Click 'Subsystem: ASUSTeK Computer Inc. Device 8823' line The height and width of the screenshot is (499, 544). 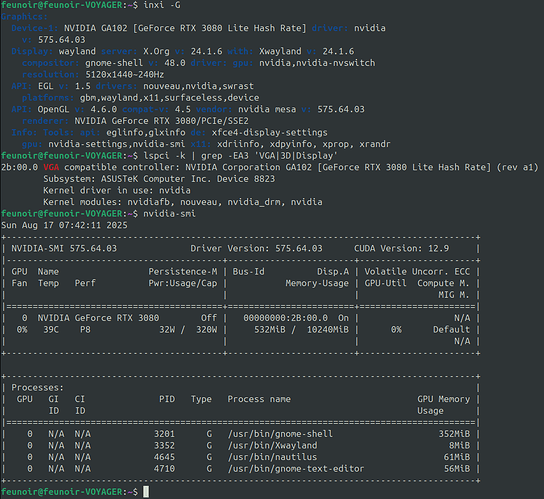(x=159, y=179)
